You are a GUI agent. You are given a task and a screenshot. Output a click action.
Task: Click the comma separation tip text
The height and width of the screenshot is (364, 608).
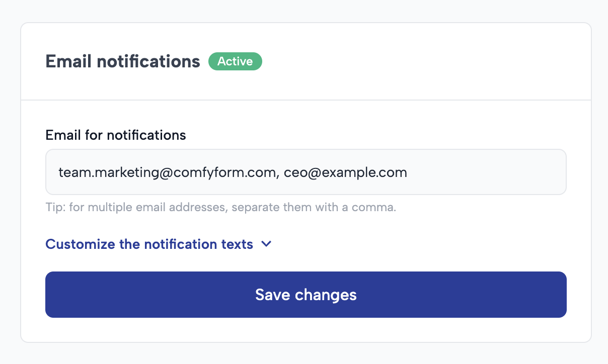pyautogui.click(x=220, y=207)
